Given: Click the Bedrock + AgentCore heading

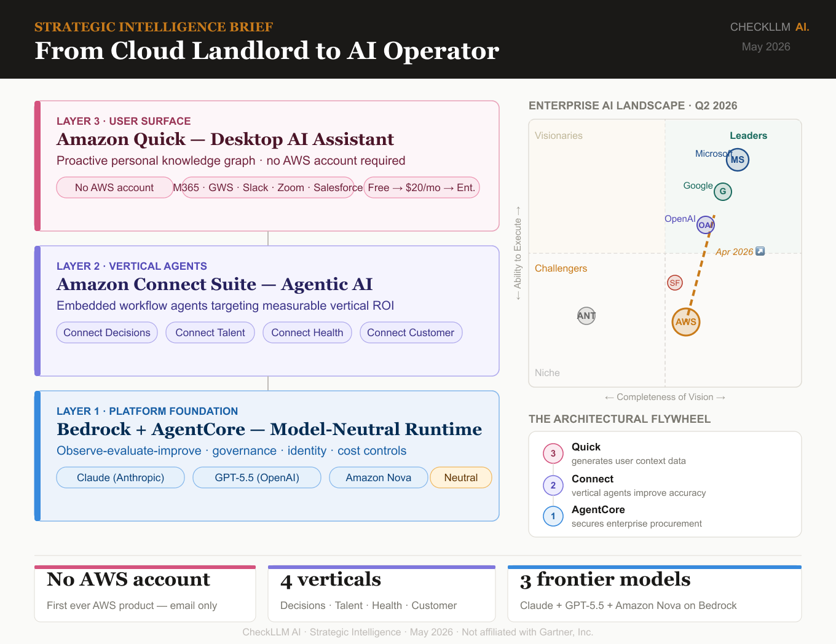Looking at the screenshot, I should click(269, 430).
